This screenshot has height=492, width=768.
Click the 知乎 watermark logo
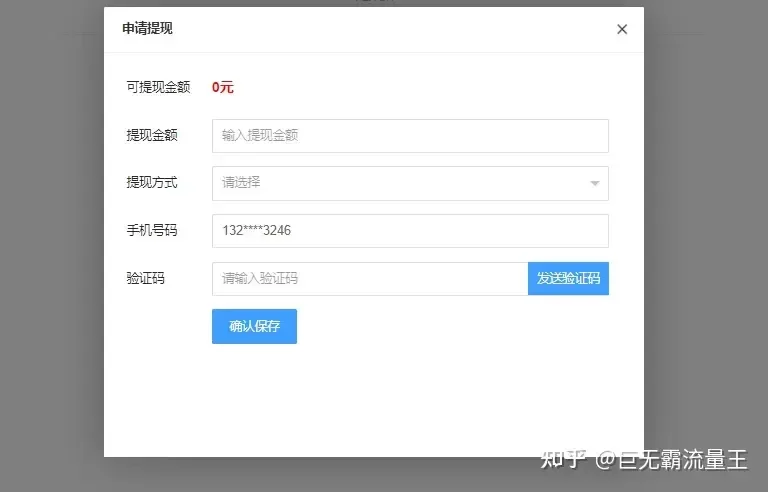click(x=562, y=459)
